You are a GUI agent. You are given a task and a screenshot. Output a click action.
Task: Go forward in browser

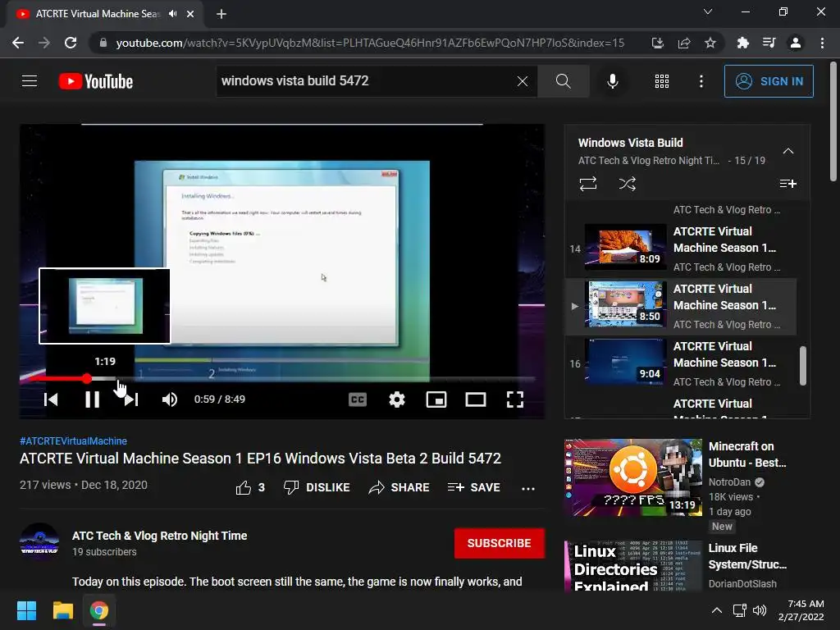(x=44, y=43)
